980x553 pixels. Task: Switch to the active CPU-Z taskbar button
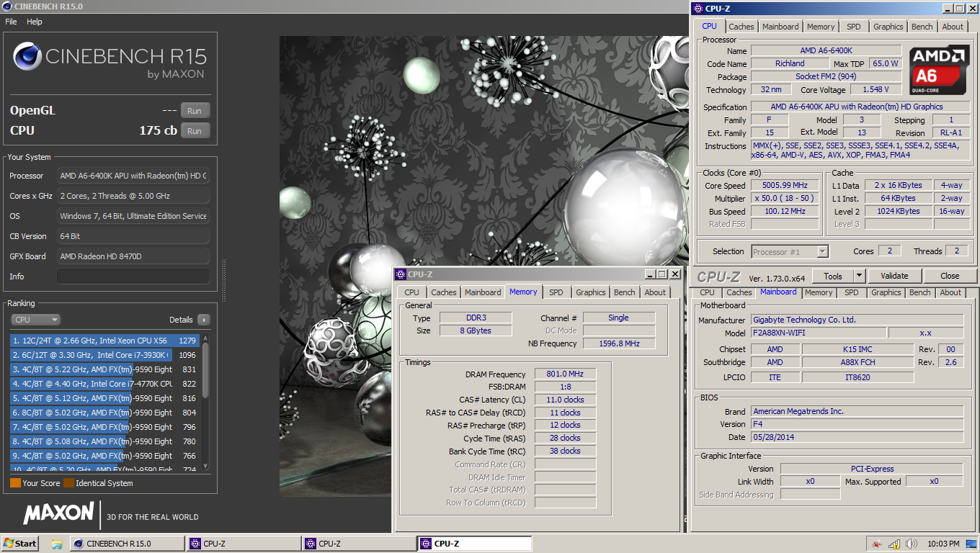475,544
